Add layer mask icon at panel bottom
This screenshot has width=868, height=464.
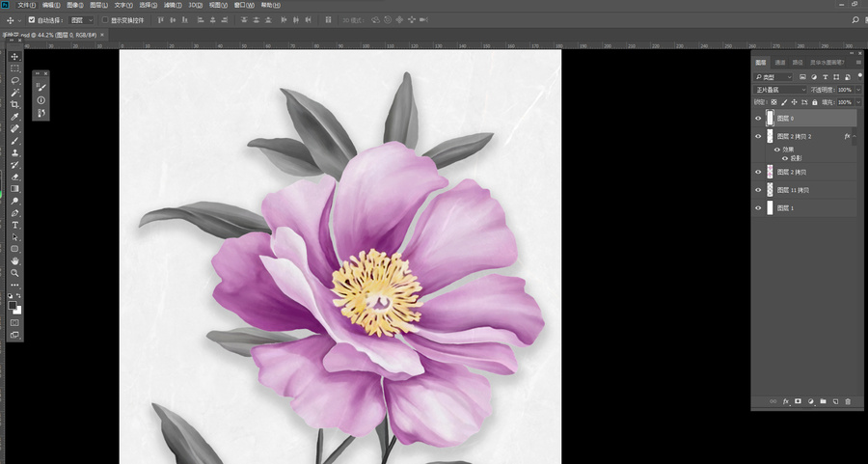(799, 402)
